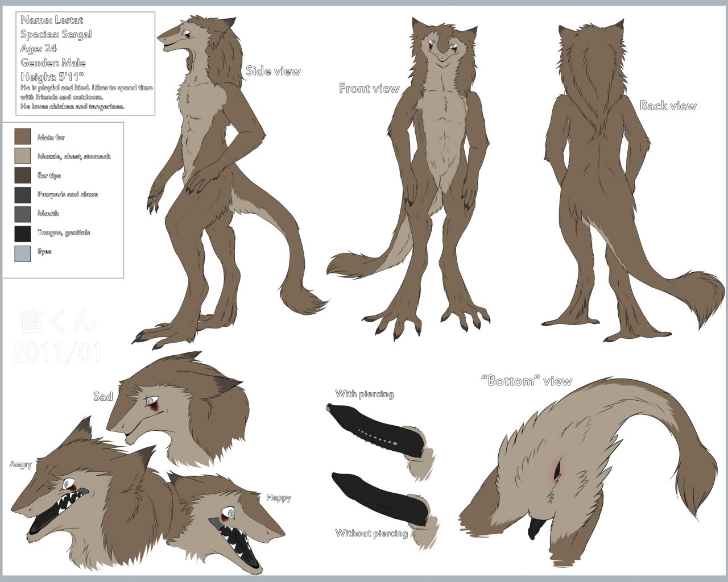The width and height of the screenshot is (728, 582).
Task: Click the 'Muzzle, chest, stomach' palette label
Action: [x=74, y=156]
